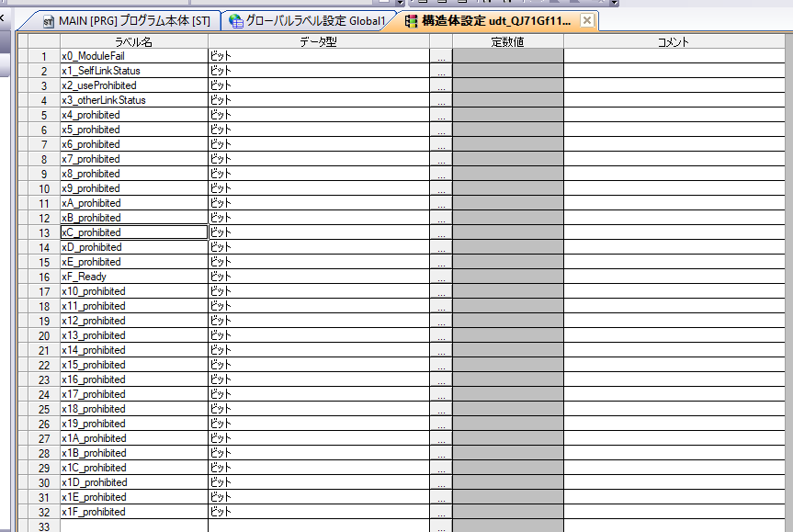Select label cell x12_prohibited
Viewport: 793px width, 532px height.
click(x=134, y=321)
